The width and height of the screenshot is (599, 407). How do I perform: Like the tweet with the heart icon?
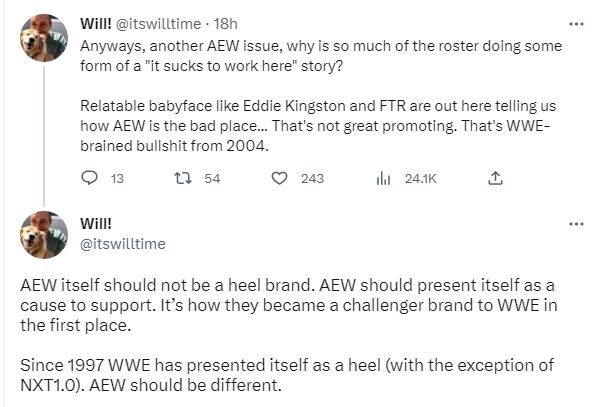click(279, 178)
